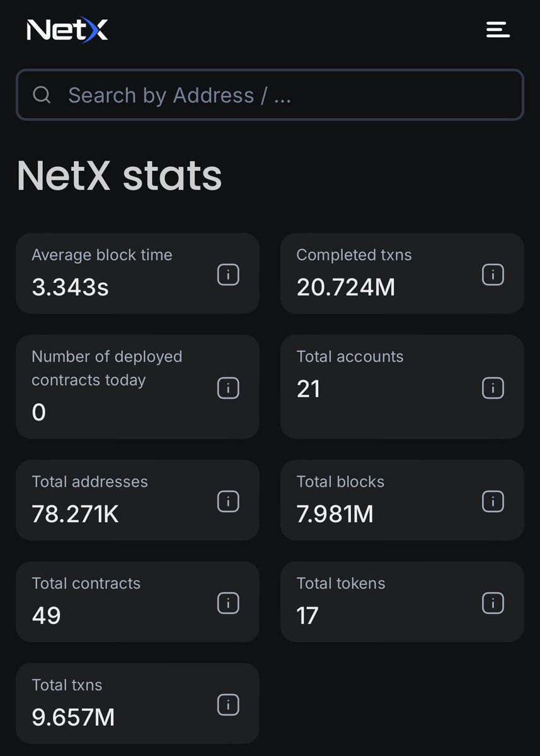Click the Total tokens 17 card
Viewport: 540px width, 756px height.
pyautogui.click(x=402, y=602)
